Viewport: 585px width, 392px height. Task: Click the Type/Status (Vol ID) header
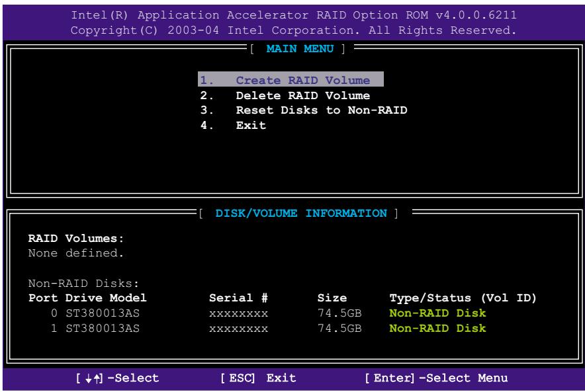tap(463, 298)
